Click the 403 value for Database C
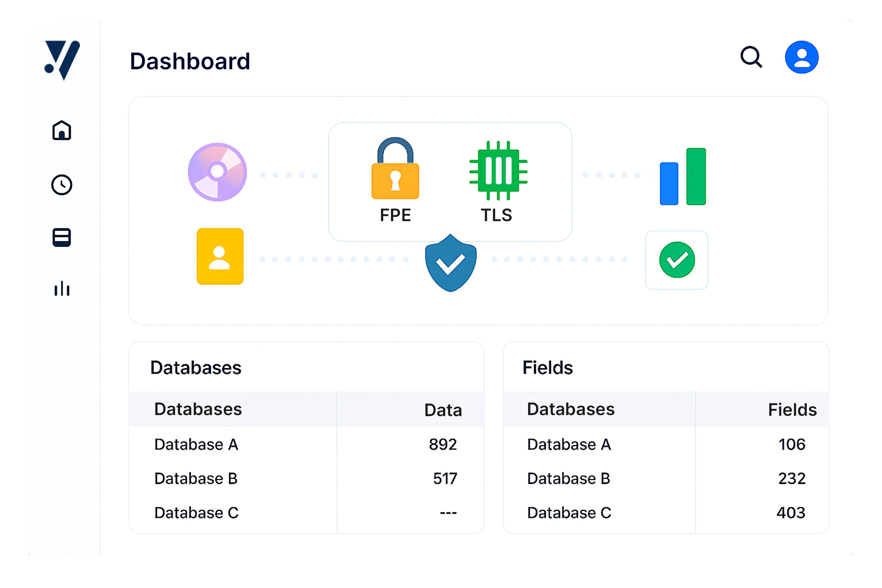882x588 pixels. pyautogui.click(x=791, y=513)
